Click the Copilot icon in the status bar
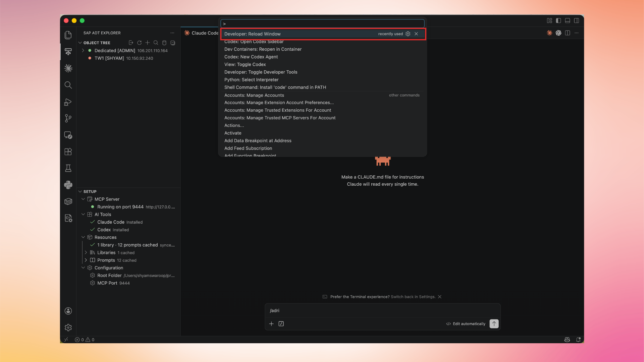 tap(567, 340)
